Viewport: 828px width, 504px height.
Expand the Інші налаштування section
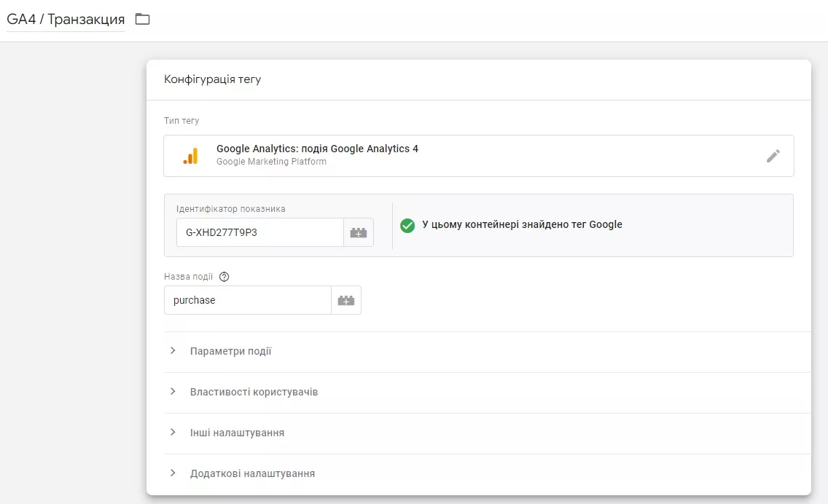(487, 433)
